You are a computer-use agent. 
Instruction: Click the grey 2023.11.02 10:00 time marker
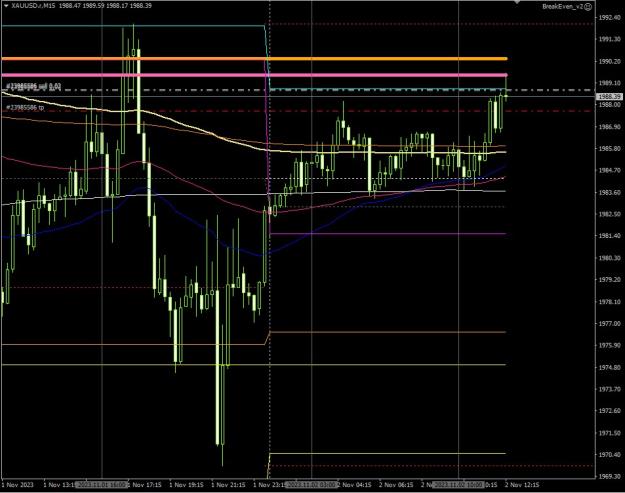pos(458,485)
